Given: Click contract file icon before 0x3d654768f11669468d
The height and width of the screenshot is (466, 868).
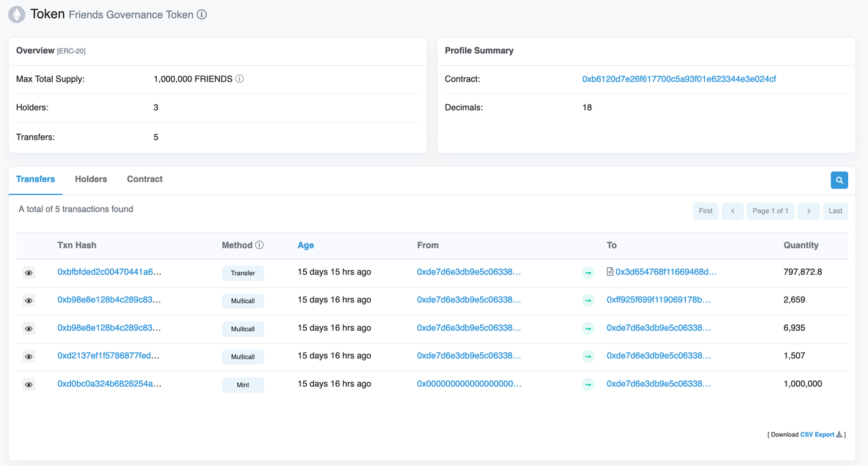Looking at the screenshot, I should point(610,272).
